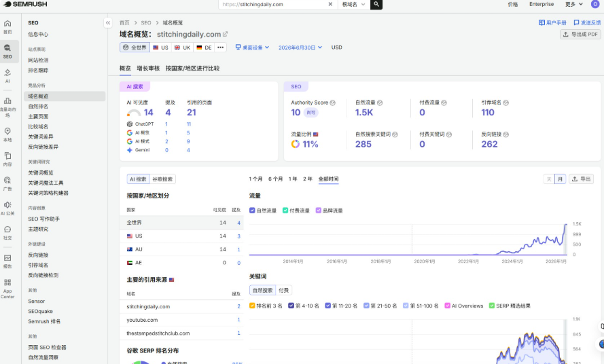Viewport: 604px width, 364px height.
Task: Click 自然搜索关键词 info icon
Action: click(x=395, y=134)
